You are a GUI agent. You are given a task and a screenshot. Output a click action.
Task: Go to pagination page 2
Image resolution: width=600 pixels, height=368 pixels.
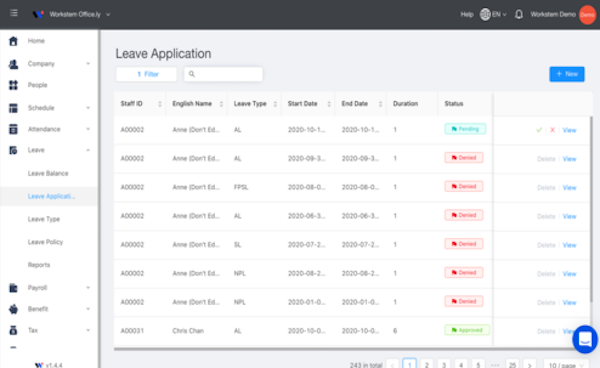[427, 365]
